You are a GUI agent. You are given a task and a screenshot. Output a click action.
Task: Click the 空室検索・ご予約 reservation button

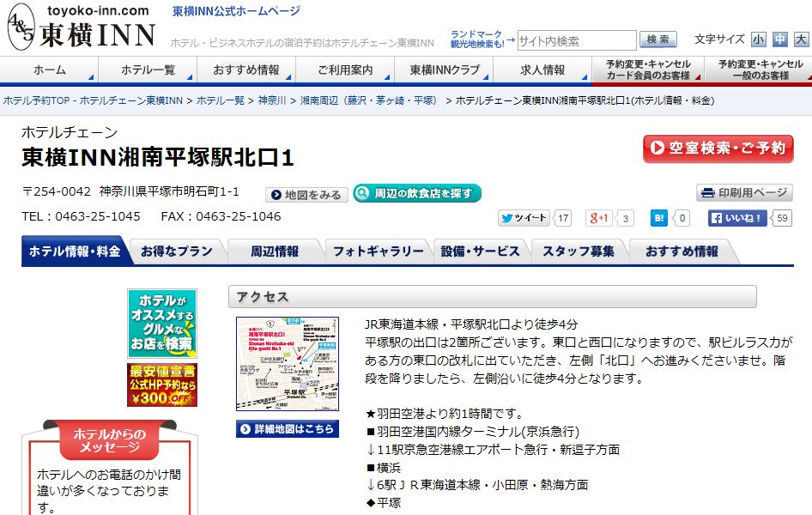718,148
